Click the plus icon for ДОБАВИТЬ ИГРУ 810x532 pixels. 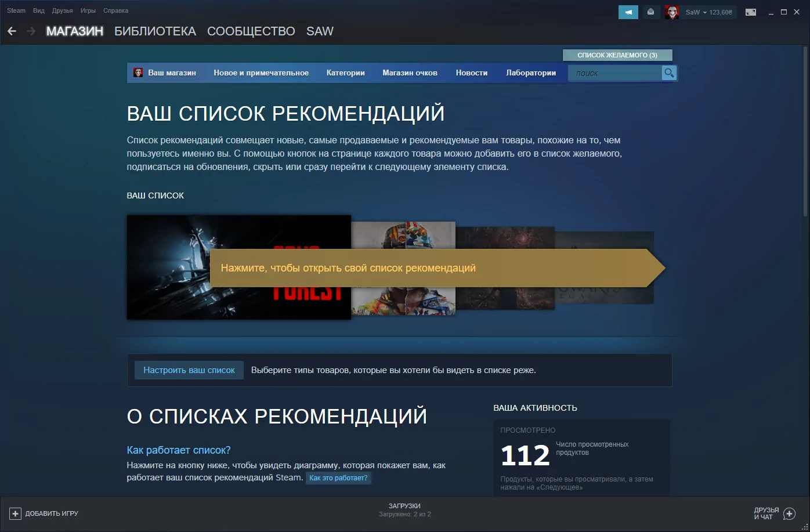click(16, 513)
